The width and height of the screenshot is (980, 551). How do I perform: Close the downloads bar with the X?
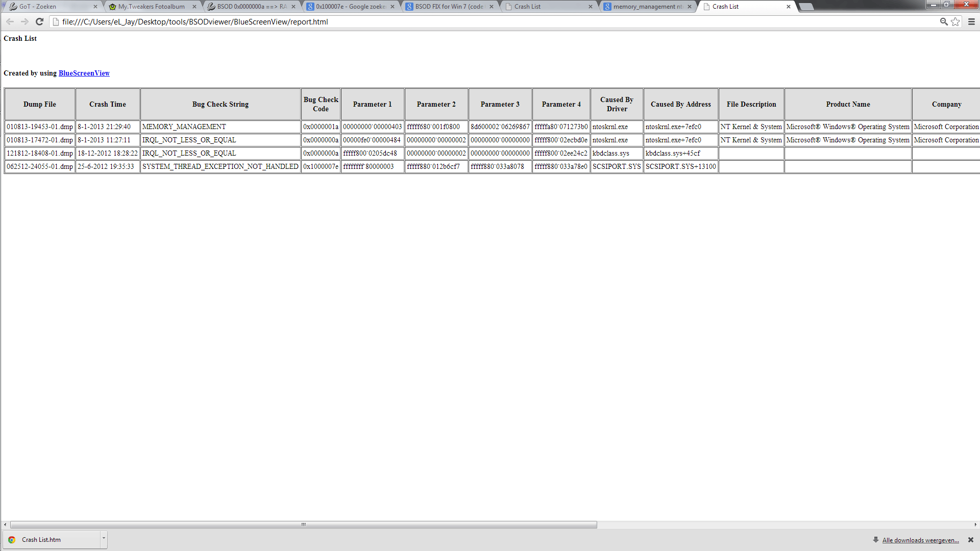971,540
